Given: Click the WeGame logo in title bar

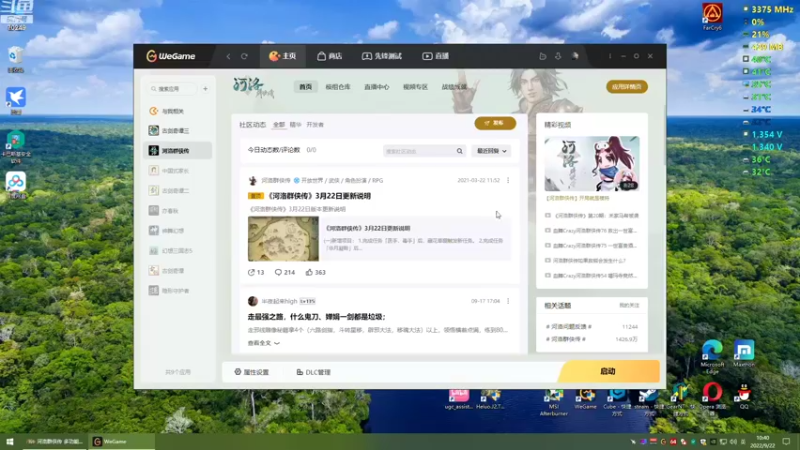Looking at the screenshot, I should tap(170, 56).
